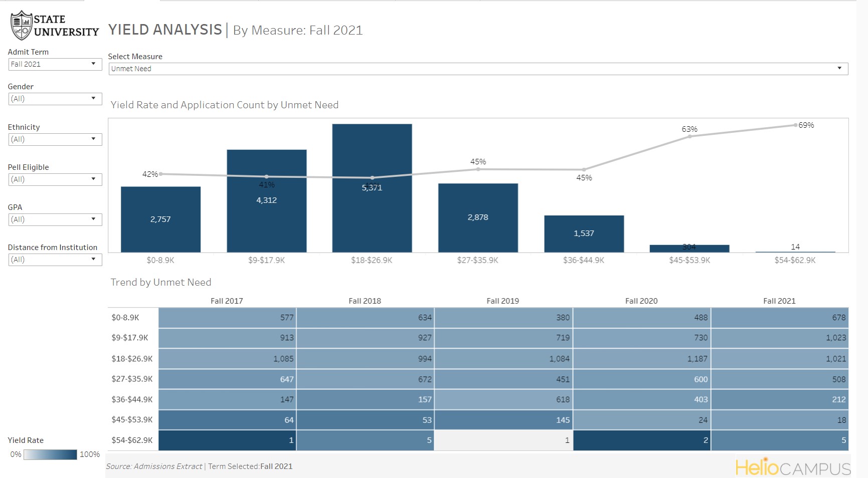This screenshot has width=868, height=478.
Task: Click the Fall 2019 column header
Action: pyautogui.click(x=502, y=301)
